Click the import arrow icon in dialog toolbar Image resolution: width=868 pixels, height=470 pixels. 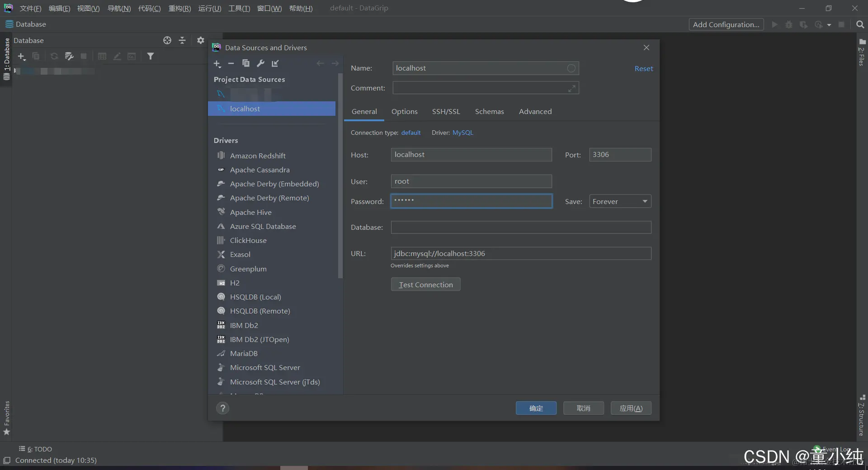(x=275, y=64)
